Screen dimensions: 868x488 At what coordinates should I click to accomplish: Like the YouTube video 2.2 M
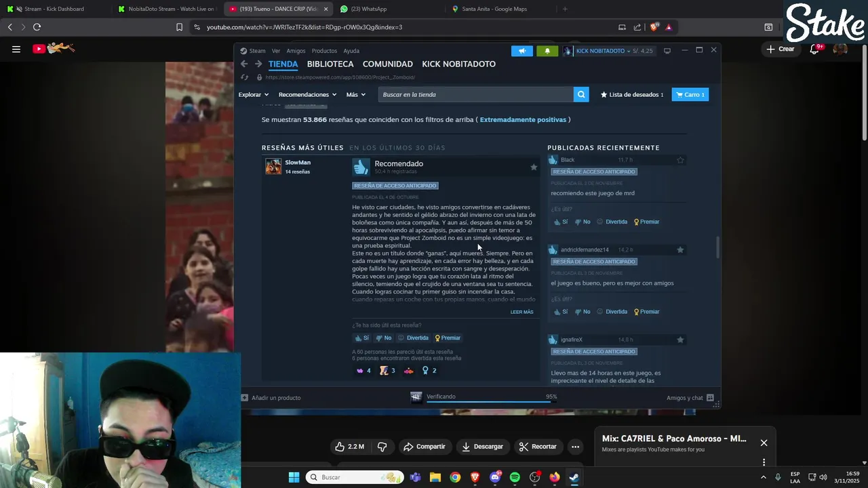tap(349, 447)
